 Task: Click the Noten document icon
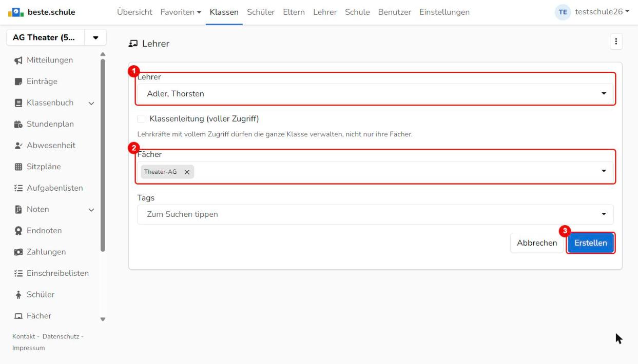[x=18, y=209]
